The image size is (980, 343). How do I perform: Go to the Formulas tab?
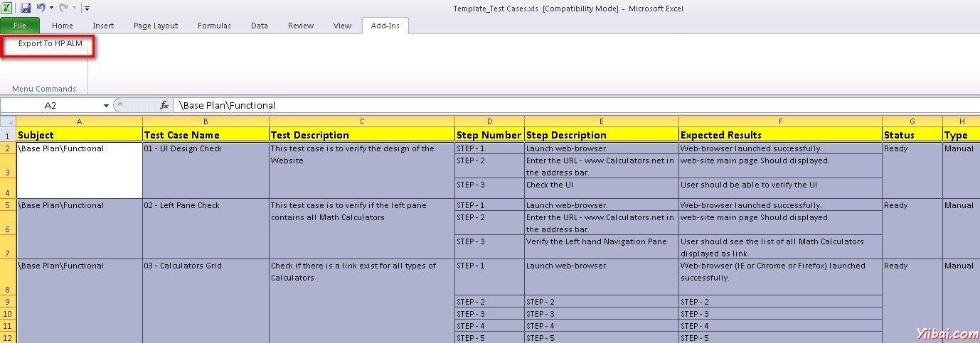(x=214, y=26)
